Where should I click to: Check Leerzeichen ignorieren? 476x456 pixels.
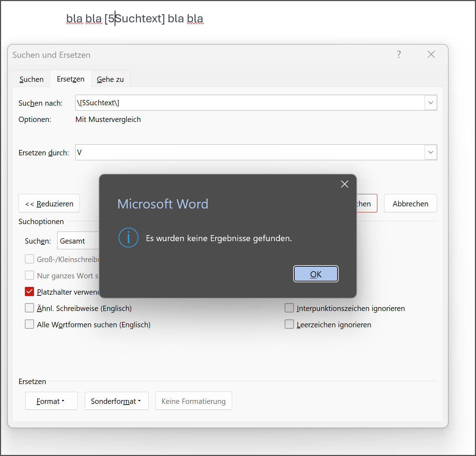click(x=289, y=324)
